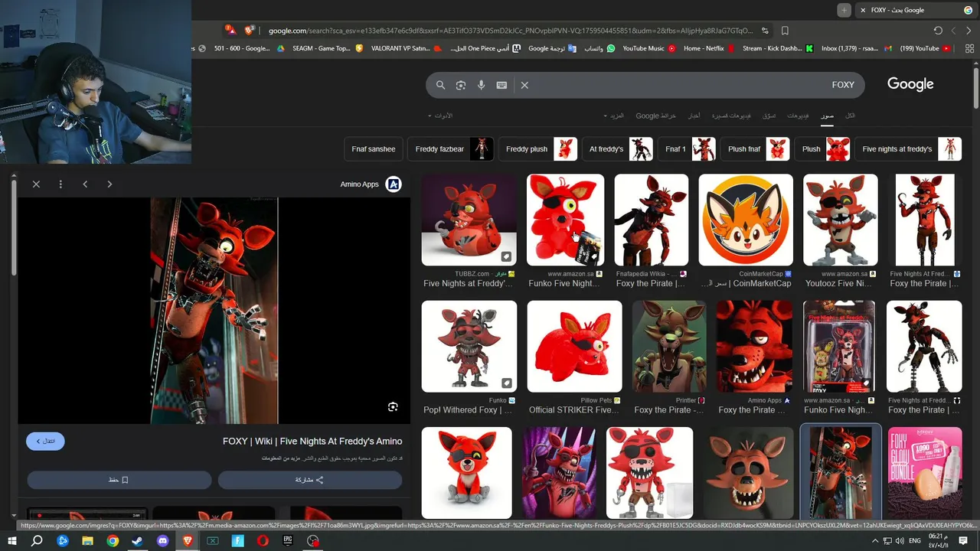The height and width of the screenshot is (551, 980).
Task: Open Brave Rewards triangle icon
Action: point(231,31)
